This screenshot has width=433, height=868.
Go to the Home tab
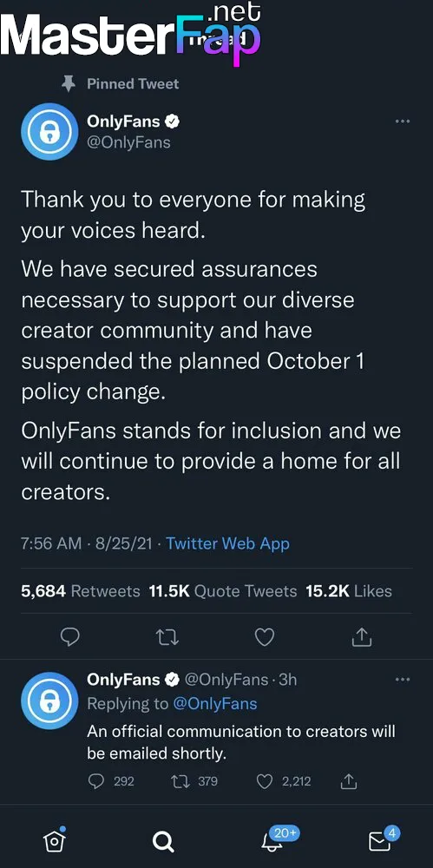click(x=55, y=840)
